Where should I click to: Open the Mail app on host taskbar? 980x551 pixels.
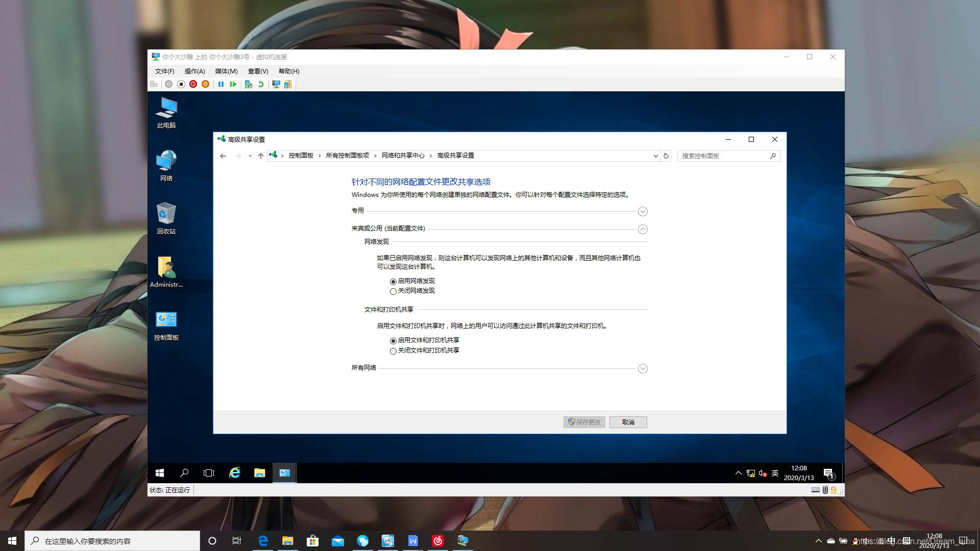[x=338, y=541]
